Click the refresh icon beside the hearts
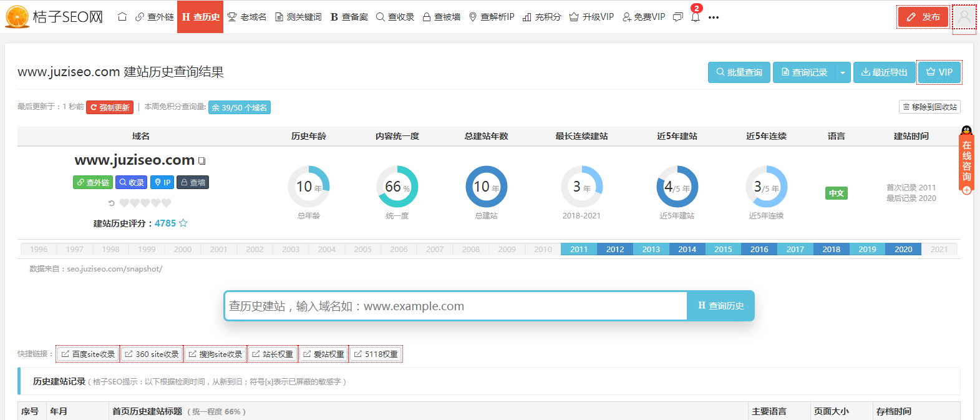 112,203
